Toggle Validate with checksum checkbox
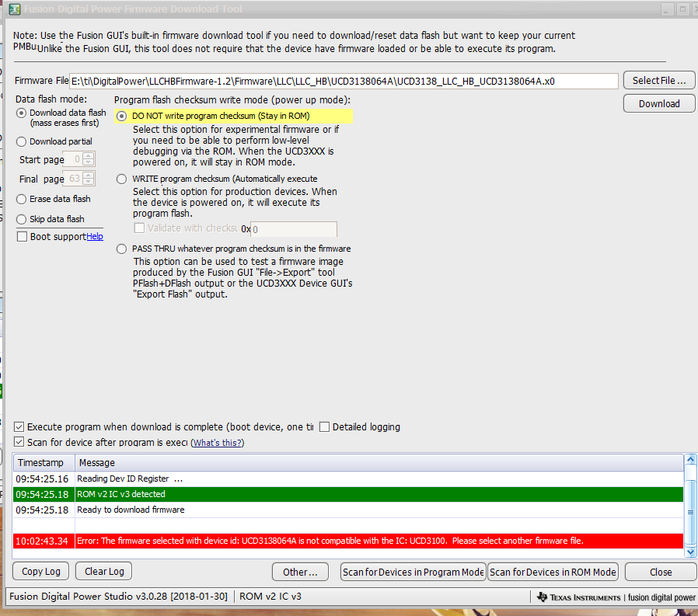The image size is (698, 616). pyautogui.click(x=139, y=228)
